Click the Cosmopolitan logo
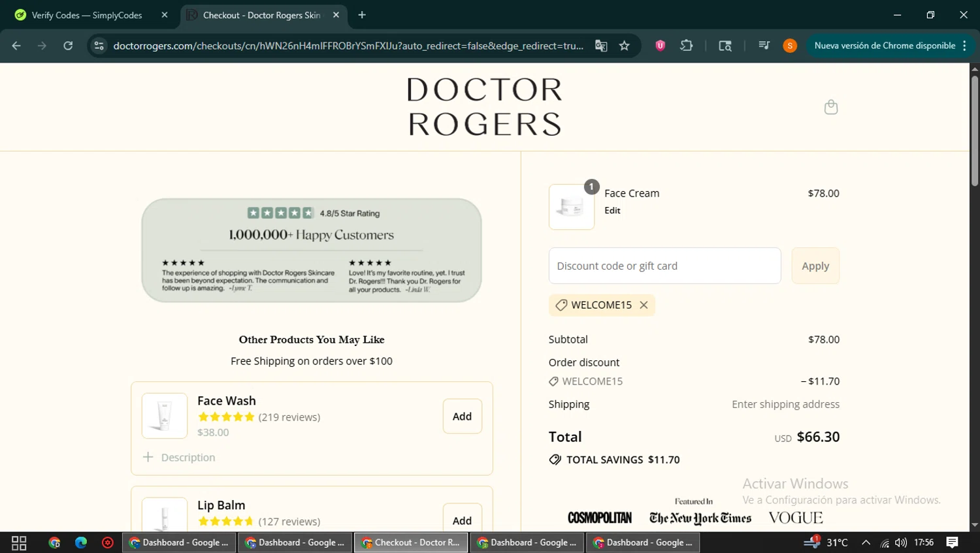This screenshot has height=553, width=980. (600, 518)
